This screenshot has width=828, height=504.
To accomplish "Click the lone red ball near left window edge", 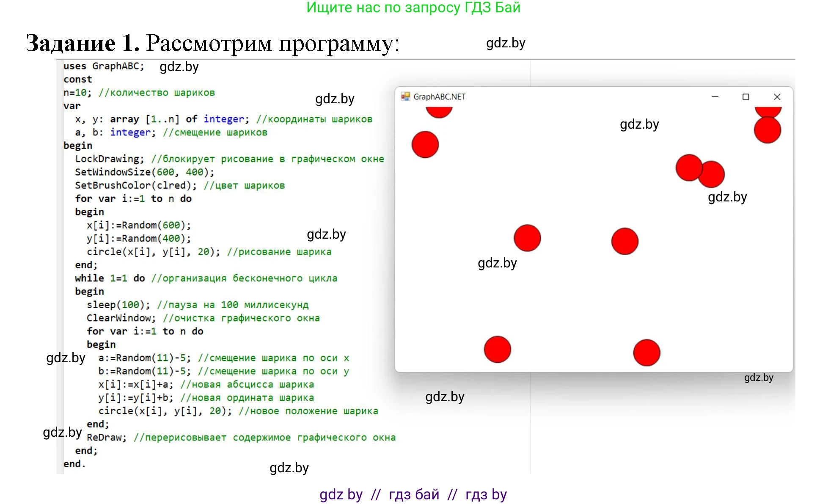I will [425, 144].
